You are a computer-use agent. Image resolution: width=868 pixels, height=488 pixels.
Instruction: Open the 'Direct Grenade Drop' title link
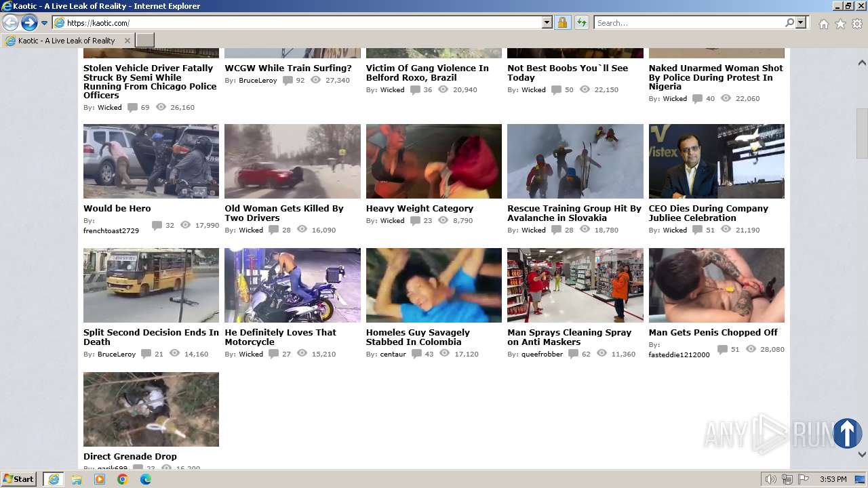[130, 457]
